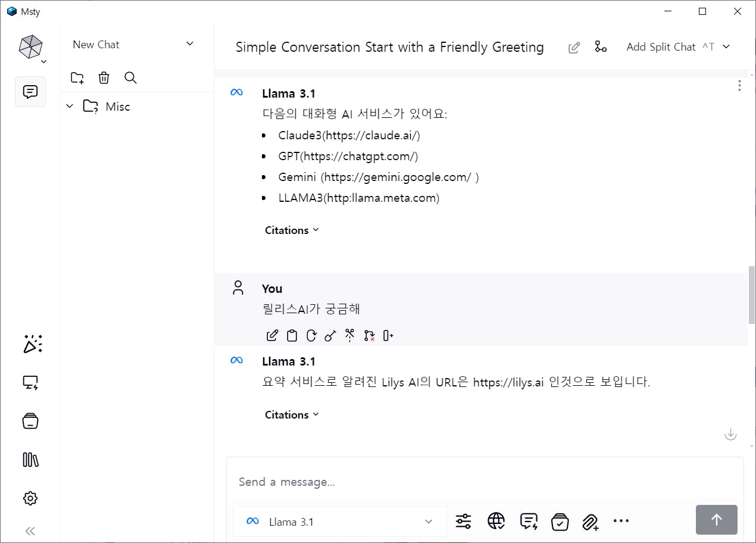
Task: Open more options ellipsis in input bar
Action: coord(621,522)
